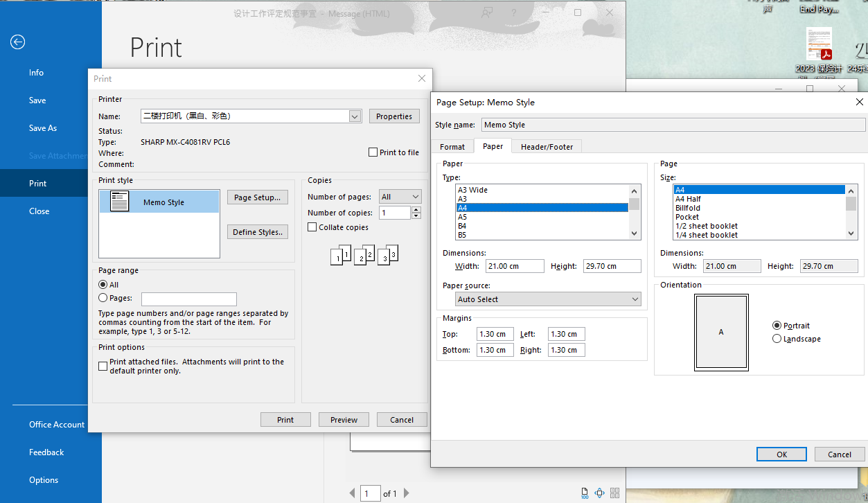Click the Multiple Pages preview icon

coord(614,493)
